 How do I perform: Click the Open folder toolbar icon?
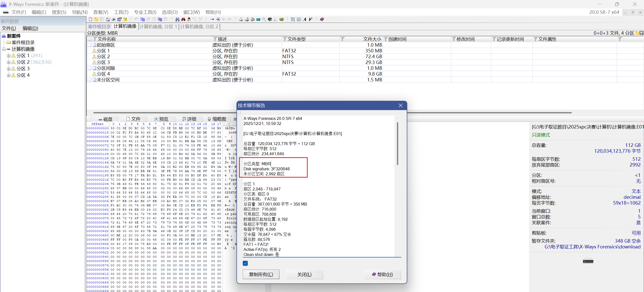(x=96, y=19)
